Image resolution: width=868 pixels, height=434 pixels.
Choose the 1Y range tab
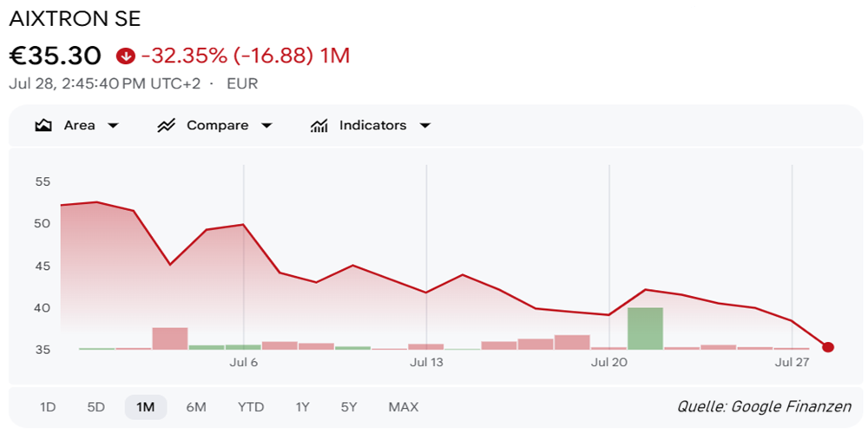302,407
